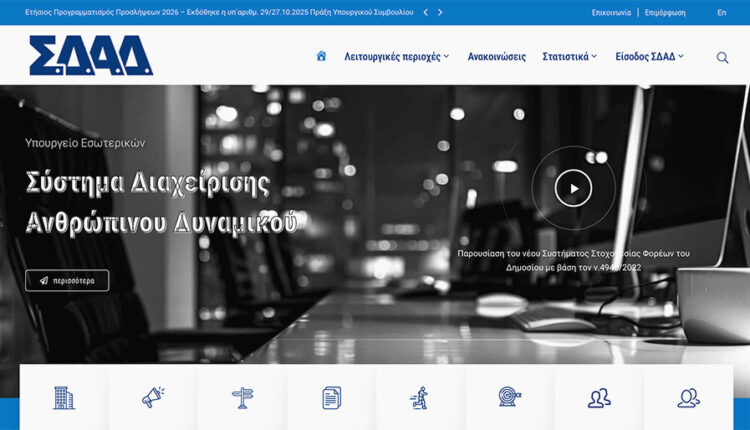
Task: Open the documents icon tile
Action: [x=331, y=397]
